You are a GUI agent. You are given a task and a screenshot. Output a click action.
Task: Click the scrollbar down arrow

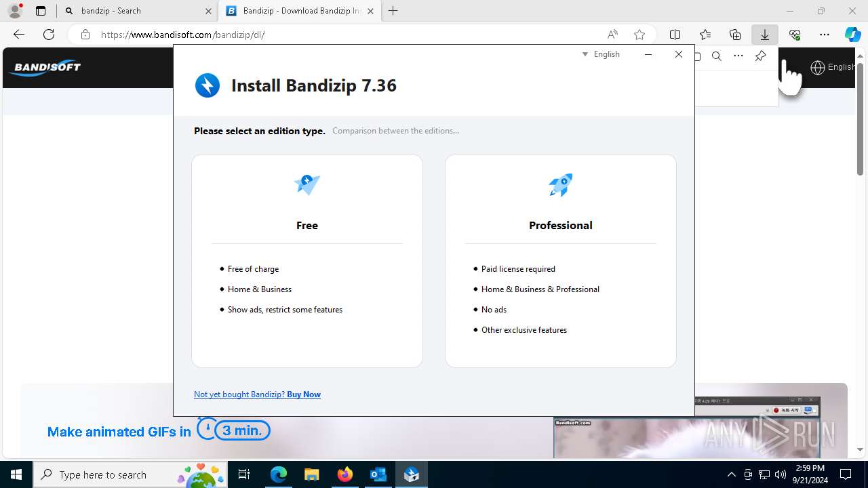[860, 449]
